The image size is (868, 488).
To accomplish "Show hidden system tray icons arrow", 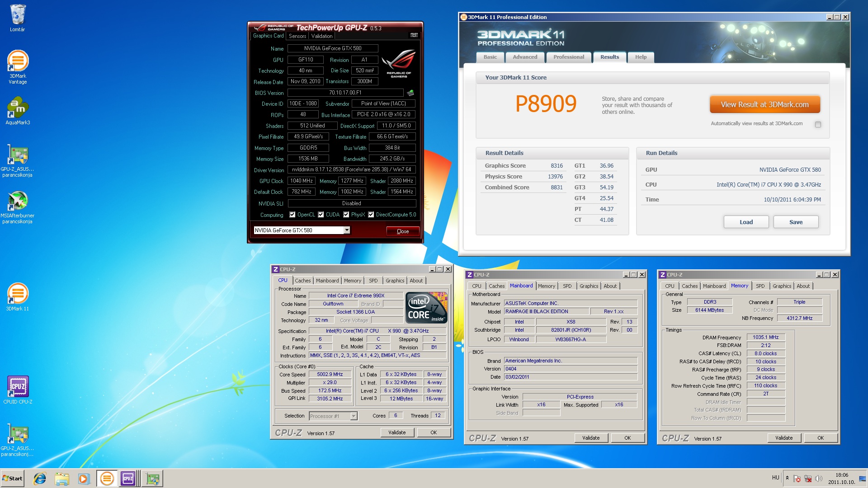I will click(x=787, y=478).
